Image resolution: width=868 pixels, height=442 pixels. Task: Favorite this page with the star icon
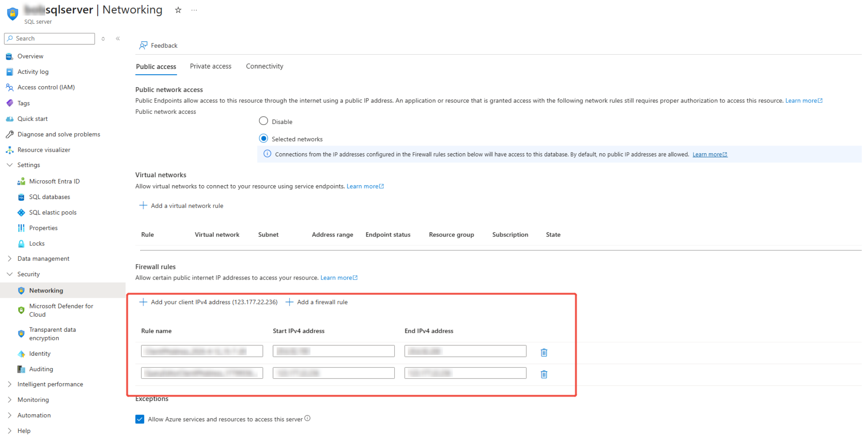tap(178, 10)
